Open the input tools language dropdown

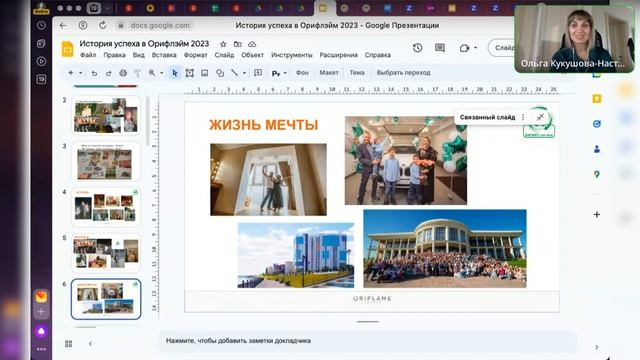tap(285, 73)
